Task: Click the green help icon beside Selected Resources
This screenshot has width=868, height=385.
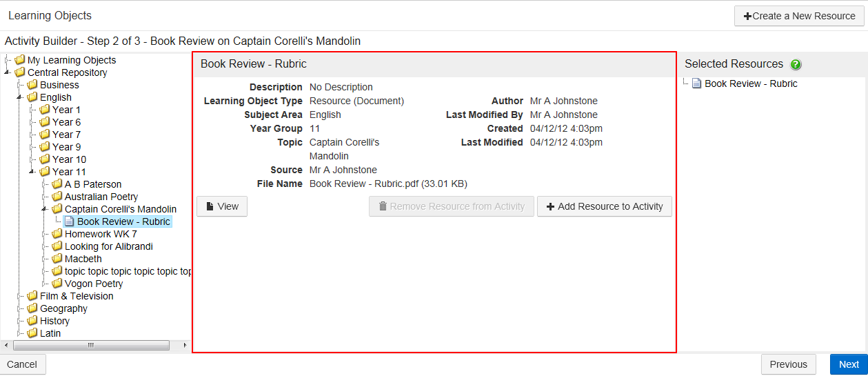Action: (x=796, y=65)
